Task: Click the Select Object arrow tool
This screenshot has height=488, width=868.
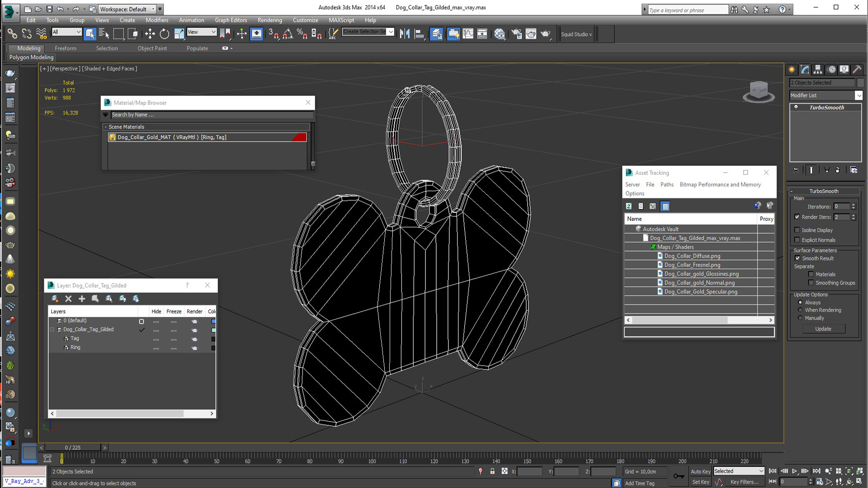Action: pos(90,34)
